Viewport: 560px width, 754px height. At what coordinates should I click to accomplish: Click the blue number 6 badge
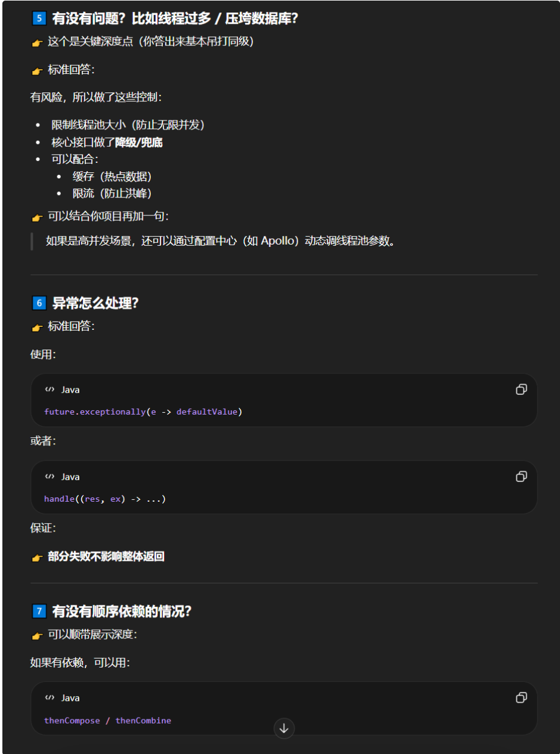pyautogui.click(x=39, y=303)
